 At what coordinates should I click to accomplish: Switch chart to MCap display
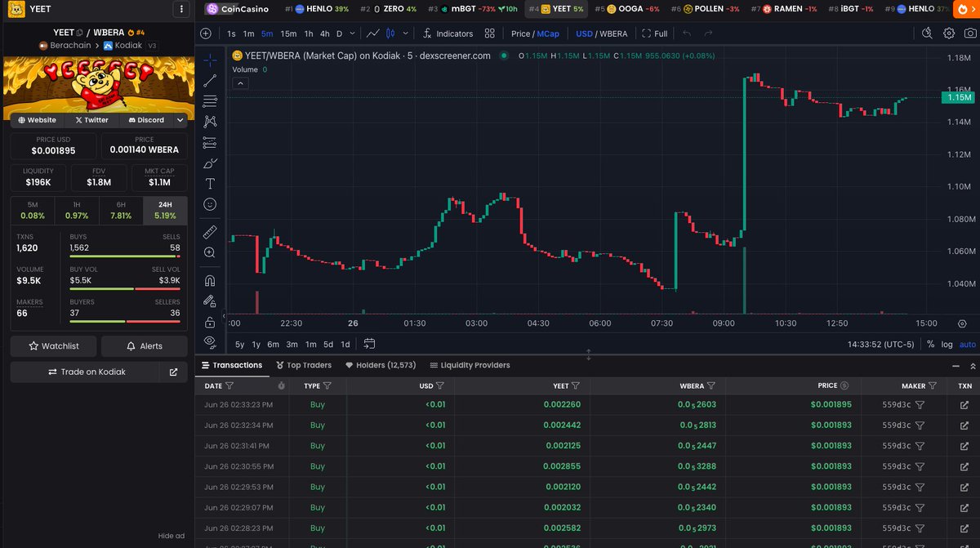[x=548, y=33]
